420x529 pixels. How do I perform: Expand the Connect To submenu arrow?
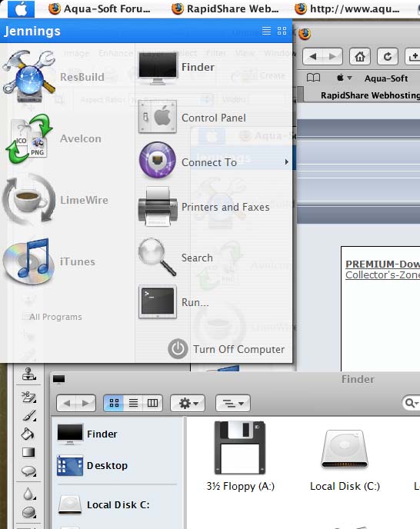tap(286, 162)
